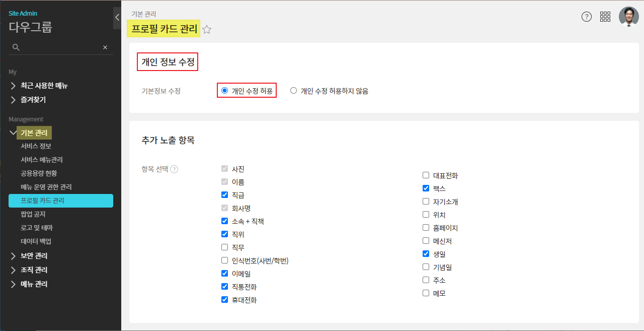The image size is (644, 331).
Task: Expand the 보안 관리 menu
Action: [x=34, y=256]
